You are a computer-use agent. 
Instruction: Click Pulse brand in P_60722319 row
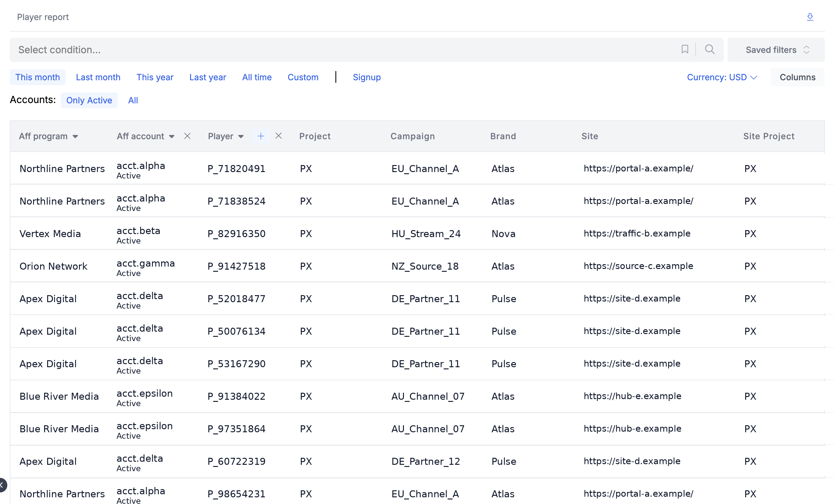(x=504, y=461)
